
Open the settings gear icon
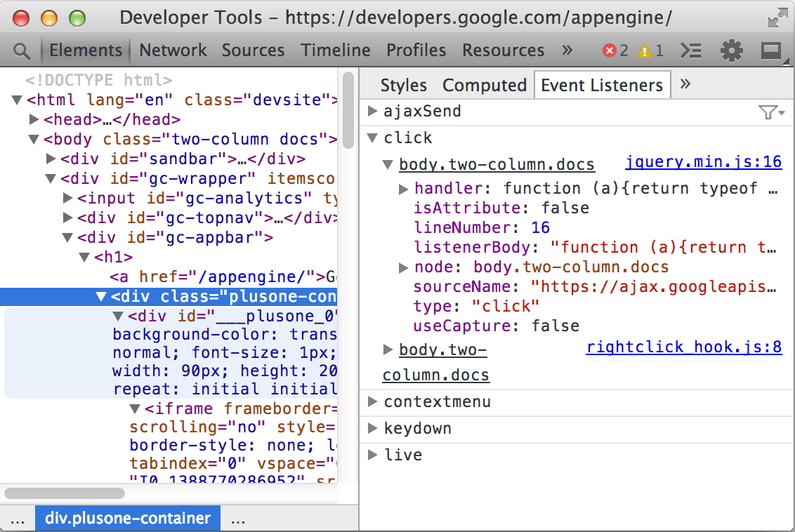(x=731, y=51)
